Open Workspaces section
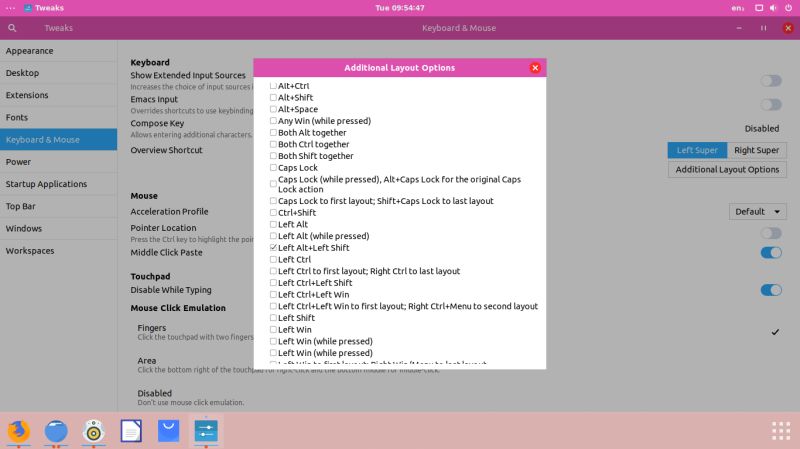Viewport: 800px width, 449px height. pos(58,251)
